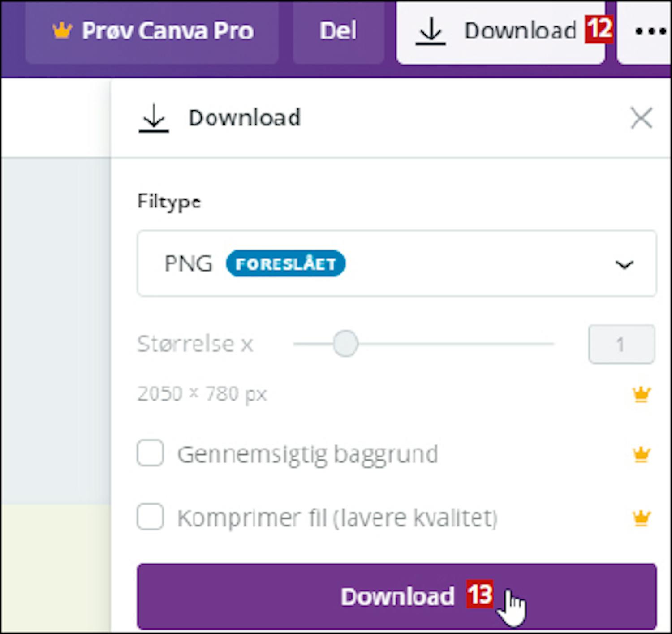Open the top toolbar Download menu
Image resolution: width=672 pixels, height=634 pixels.
click(x=520, y=31)
